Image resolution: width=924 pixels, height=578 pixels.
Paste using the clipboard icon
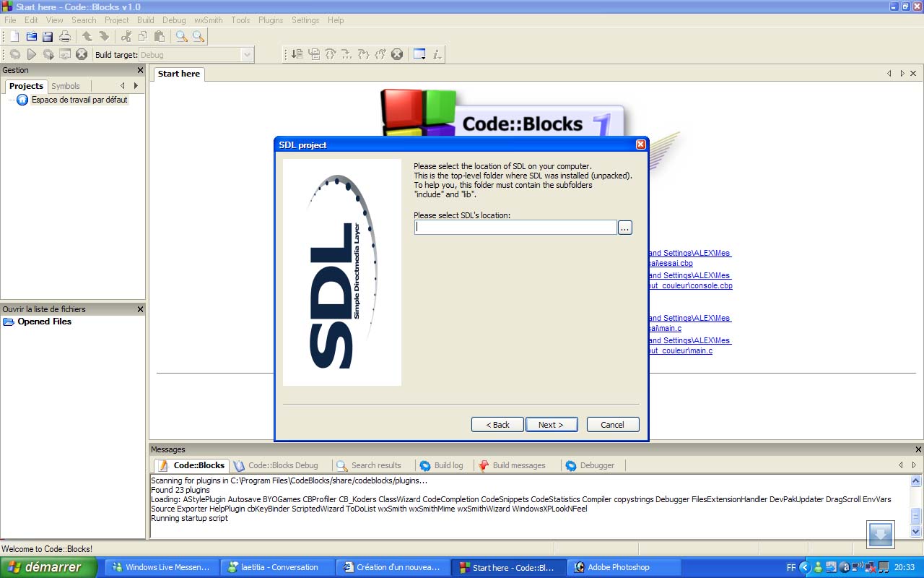158,37
